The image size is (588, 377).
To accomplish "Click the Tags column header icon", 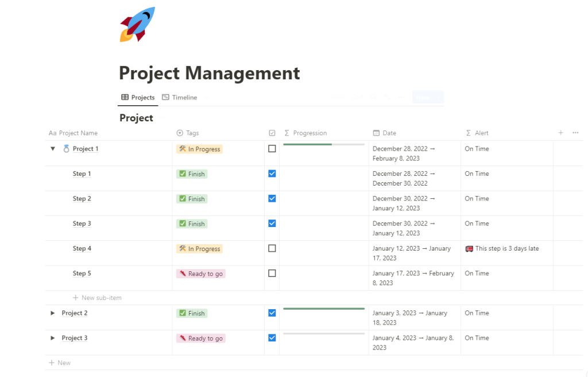I will click(180, 133).
